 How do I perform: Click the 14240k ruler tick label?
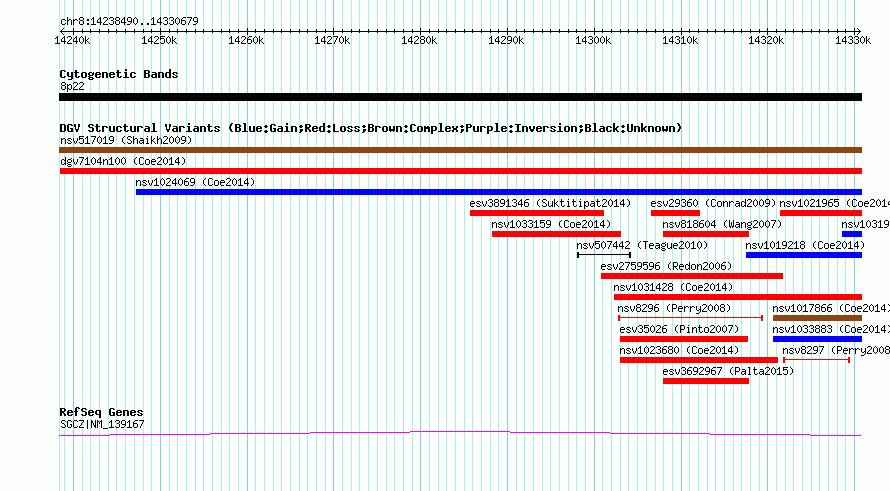click(x=72, y=40)
